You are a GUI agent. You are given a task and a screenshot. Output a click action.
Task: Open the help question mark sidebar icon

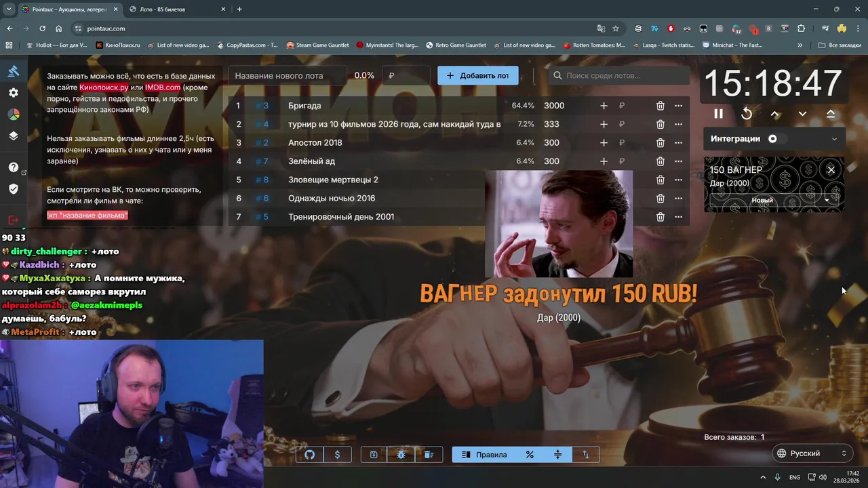coord(14,167)
